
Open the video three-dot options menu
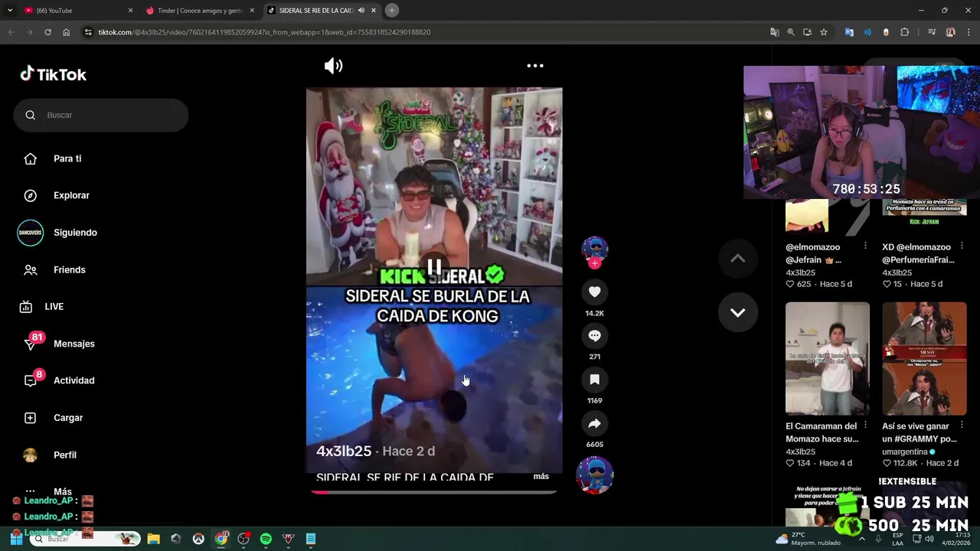coord(535,66)
